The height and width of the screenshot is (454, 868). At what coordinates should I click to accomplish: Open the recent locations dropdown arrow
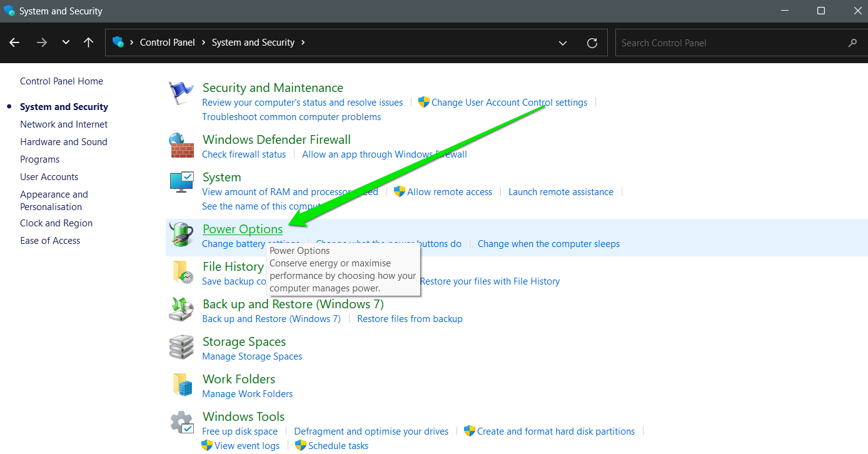tap(66, 43)
